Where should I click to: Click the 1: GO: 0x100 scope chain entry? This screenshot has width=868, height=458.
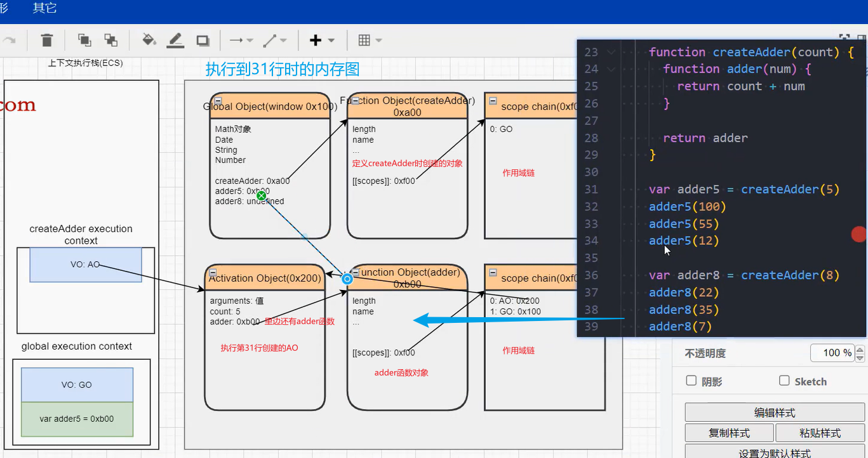516,311
